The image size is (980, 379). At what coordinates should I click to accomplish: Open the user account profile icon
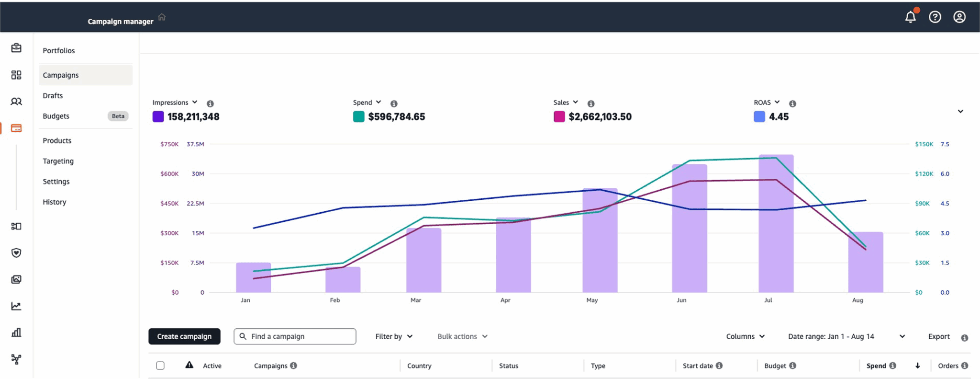pos(959,17)
